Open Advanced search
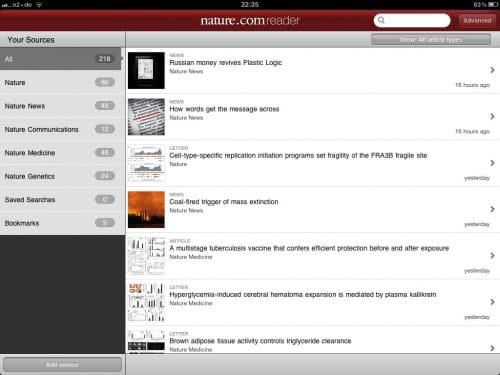Viewport: 500px width, 375px height. (477, 20)
